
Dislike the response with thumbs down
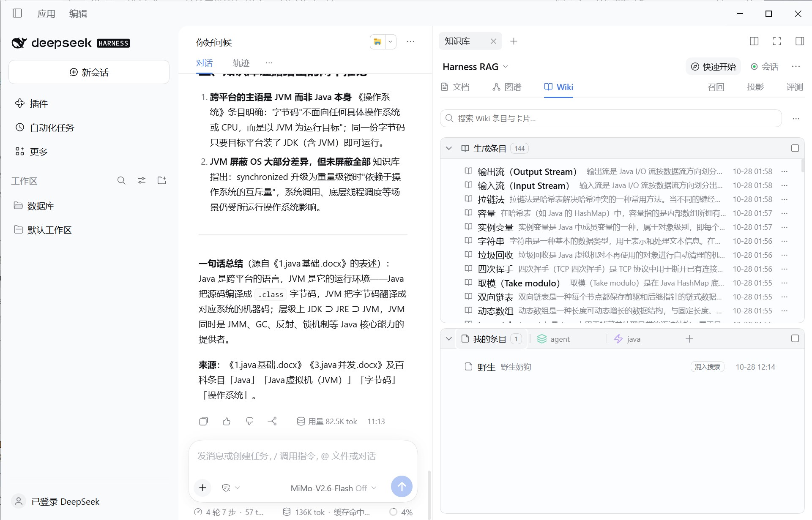pyautogui.click(x=249, y=421)
